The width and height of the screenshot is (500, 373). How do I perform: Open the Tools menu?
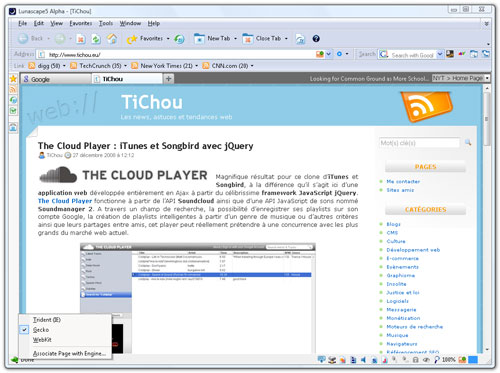tap(106, 23)
